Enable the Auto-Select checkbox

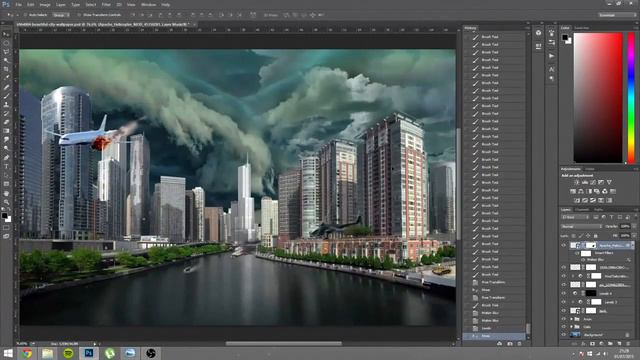pyautogui.click(x=25, y=15)
